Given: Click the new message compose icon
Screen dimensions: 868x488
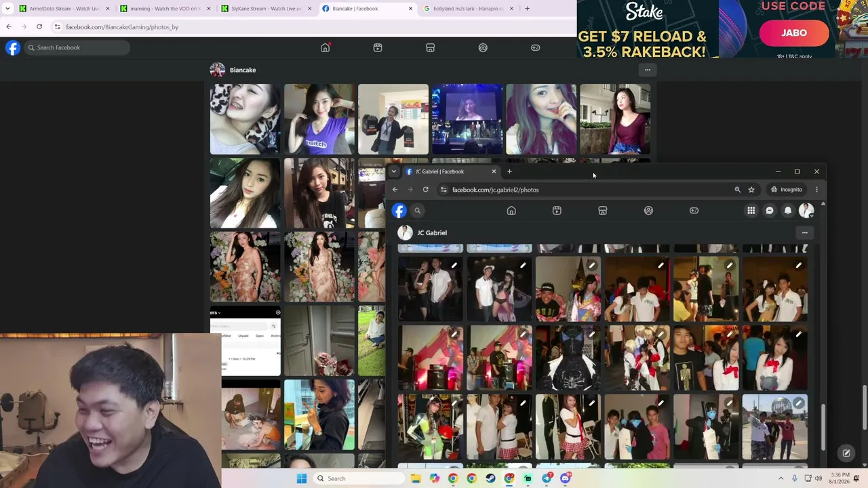Looking at the screenshot, I should 846,453.
